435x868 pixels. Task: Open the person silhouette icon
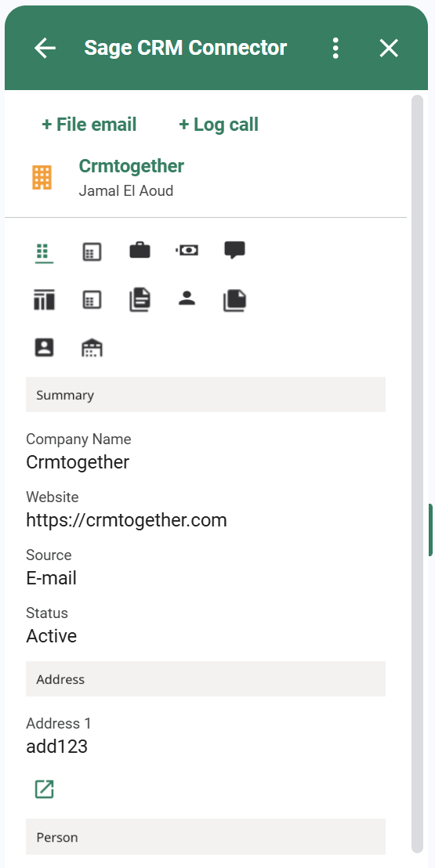[187, 299]
